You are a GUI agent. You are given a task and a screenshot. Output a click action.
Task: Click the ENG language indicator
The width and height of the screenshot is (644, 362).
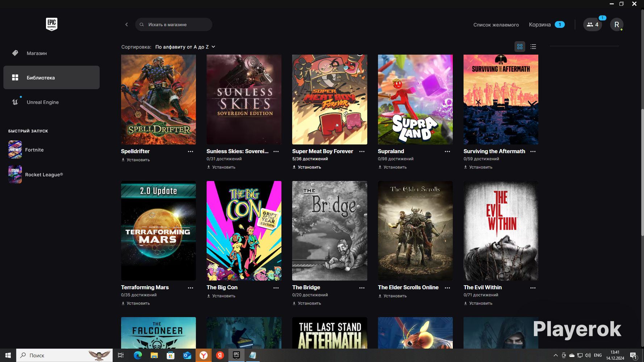(x=598, y=355)
